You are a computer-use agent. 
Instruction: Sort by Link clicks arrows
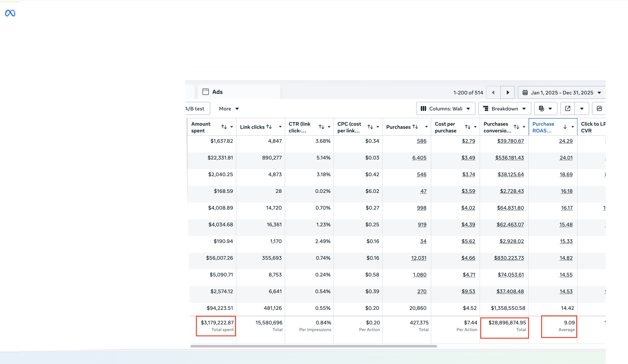click(x=269, y=127)
